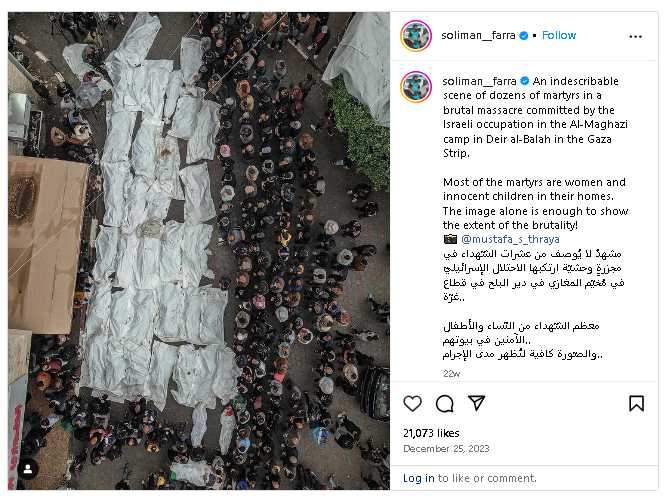667x502 pixels.
Task: Open soliman__farra username in the header
Action: (478, 35)
